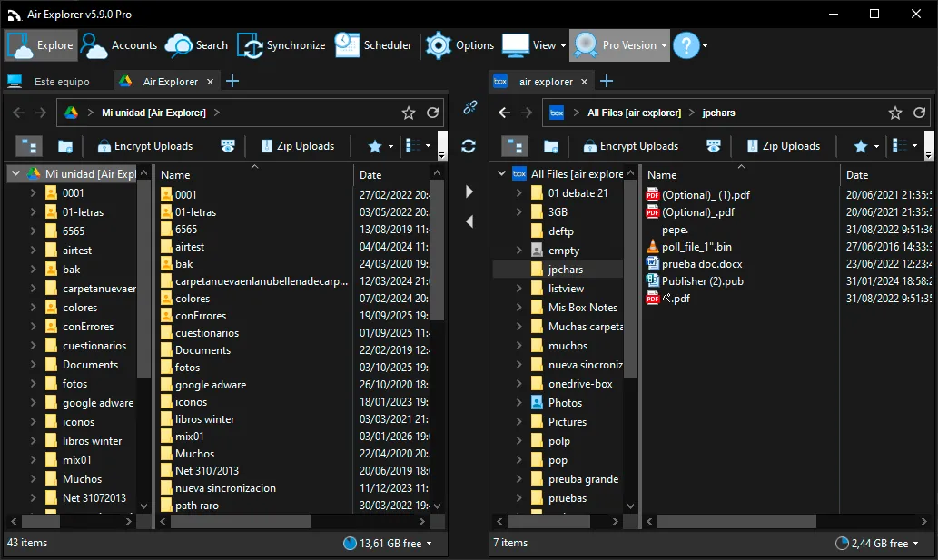Copy selection to the right pane arrow

[469, 192]
